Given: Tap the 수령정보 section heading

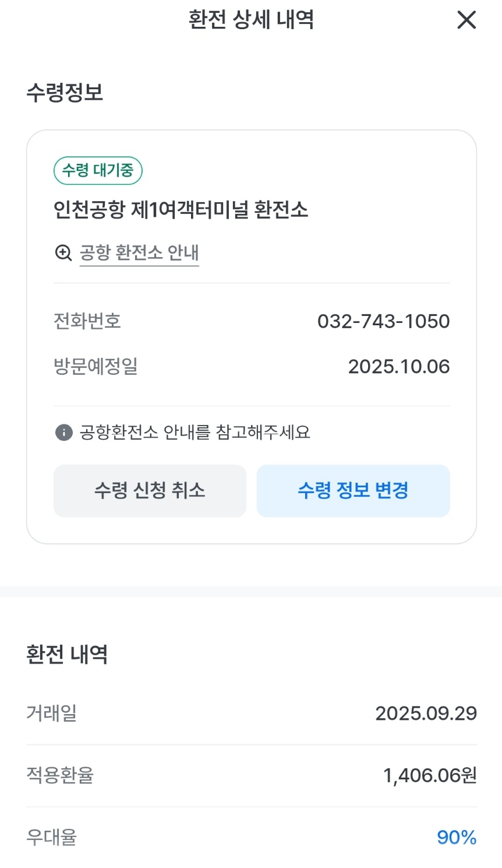Looking at the screenshot, I should click(65, 93).
